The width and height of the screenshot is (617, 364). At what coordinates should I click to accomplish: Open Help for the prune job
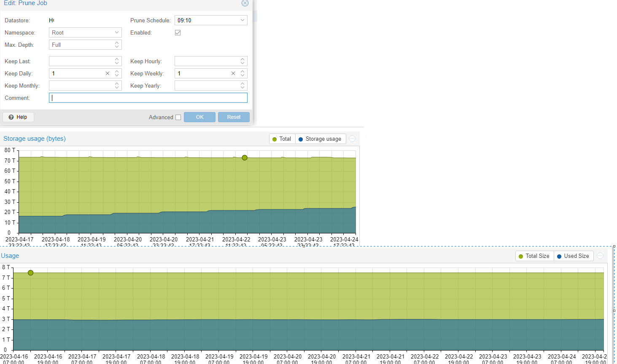click(18, 117)
